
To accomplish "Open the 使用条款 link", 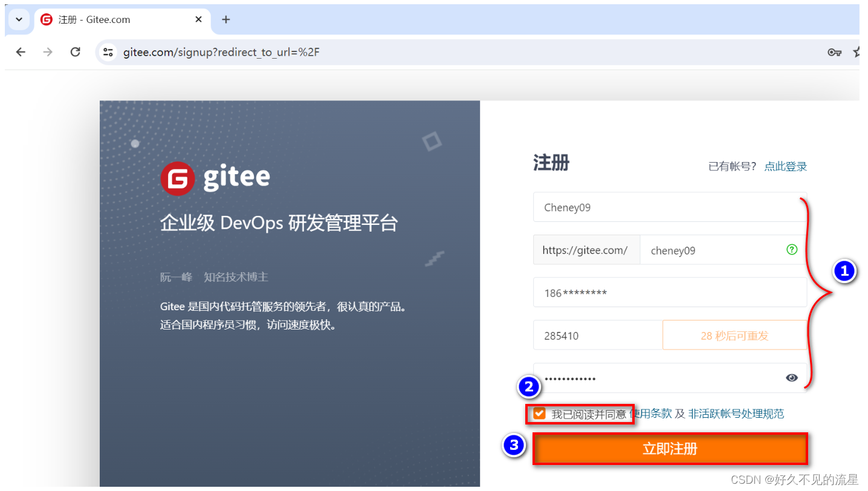I will click(651, 414).
